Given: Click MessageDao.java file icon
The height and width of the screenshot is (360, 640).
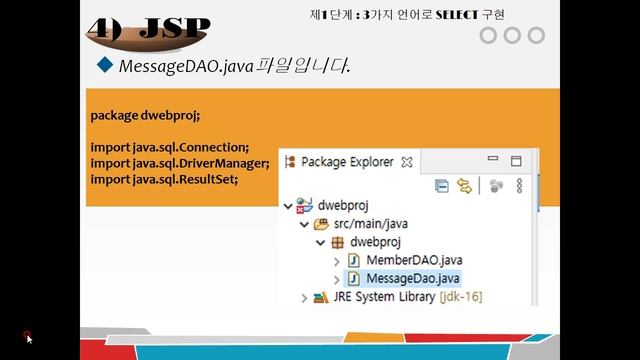Looking at the screenshot, I should click(x=354, y=279).
